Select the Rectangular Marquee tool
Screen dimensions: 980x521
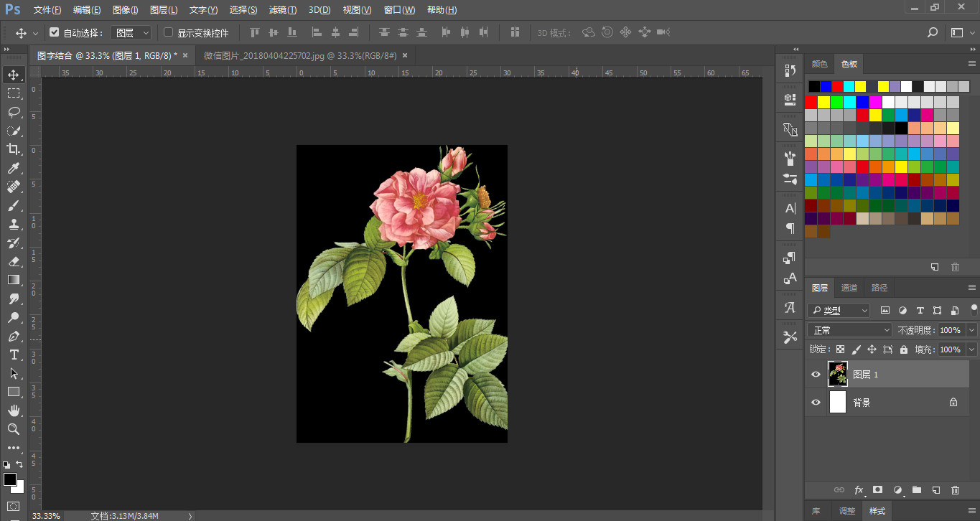tap(14, 93)
